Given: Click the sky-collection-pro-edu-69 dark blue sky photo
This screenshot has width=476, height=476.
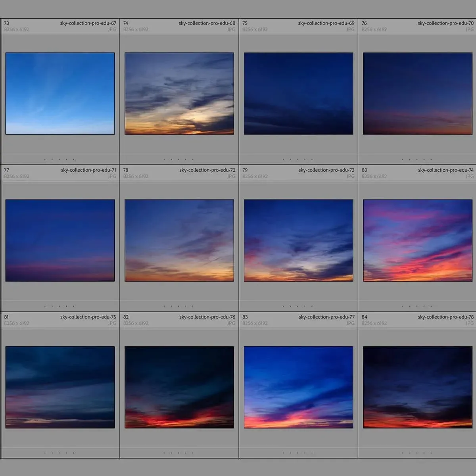Looking at the screenshot, I should (298, 94).
